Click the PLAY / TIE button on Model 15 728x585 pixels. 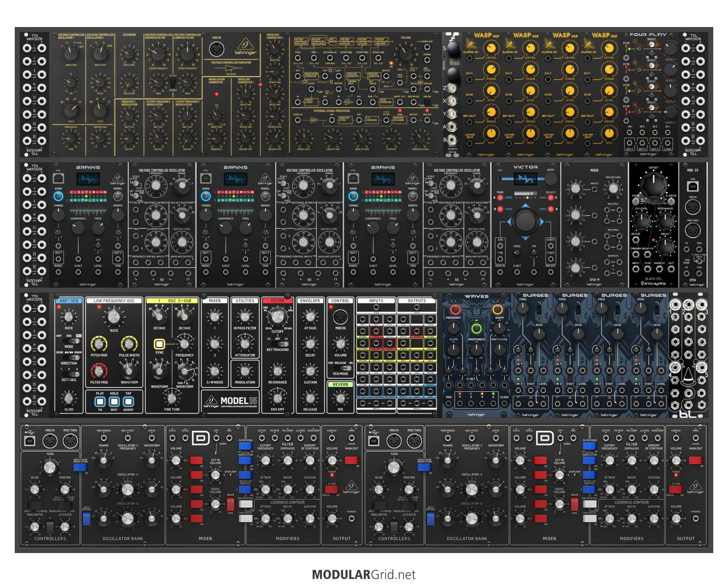[100, 401]
